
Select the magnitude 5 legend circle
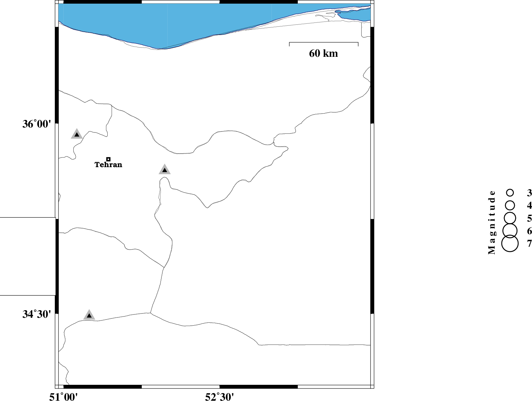510,218
